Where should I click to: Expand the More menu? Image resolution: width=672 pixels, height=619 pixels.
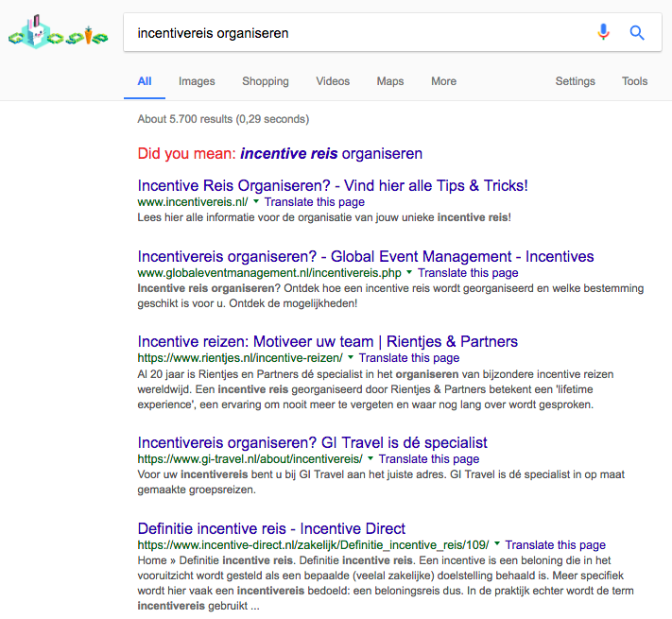coord(443,81)
